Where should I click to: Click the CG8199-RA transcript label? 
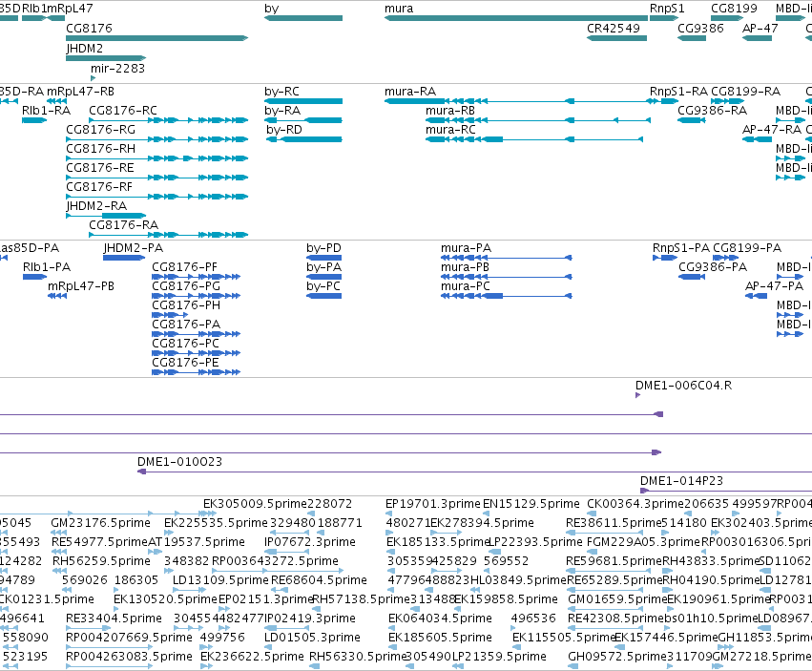click(x=745, y=92)
